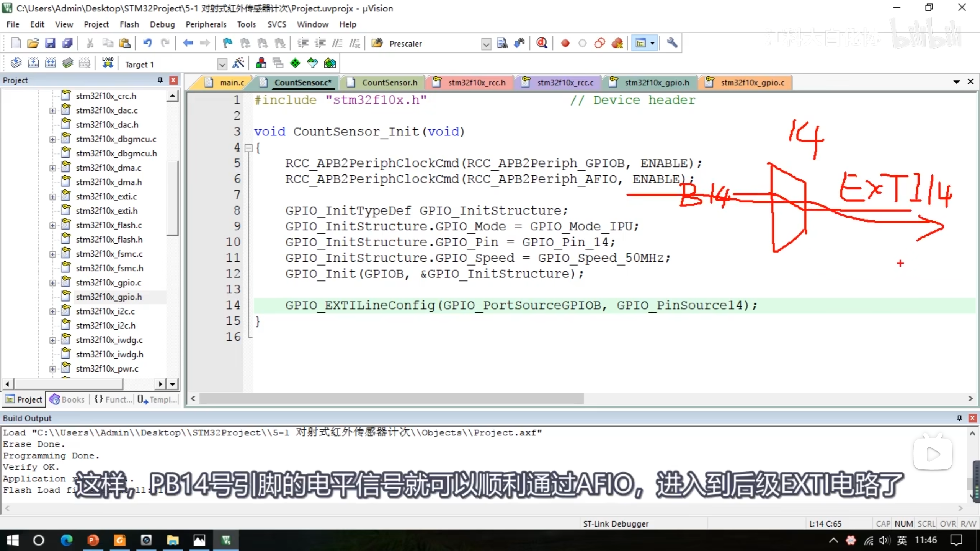Image resolution: width=980 pixels, height=551 pixels.
Task: Toggle bookmark with blue flag icon
Action: pos(227,43)
